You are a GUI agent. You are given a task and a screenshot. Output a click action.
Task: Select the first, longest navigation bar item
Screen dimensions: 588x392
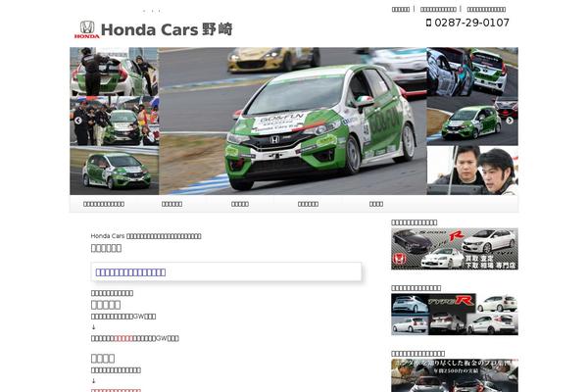coord(104,204)
